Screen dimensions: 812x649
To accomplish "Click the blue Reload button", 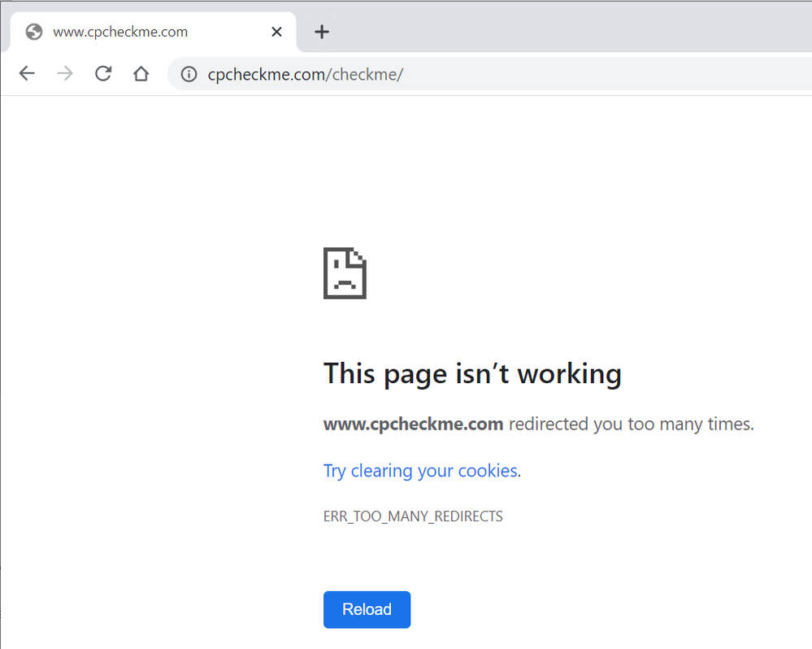I will point(367,610).
